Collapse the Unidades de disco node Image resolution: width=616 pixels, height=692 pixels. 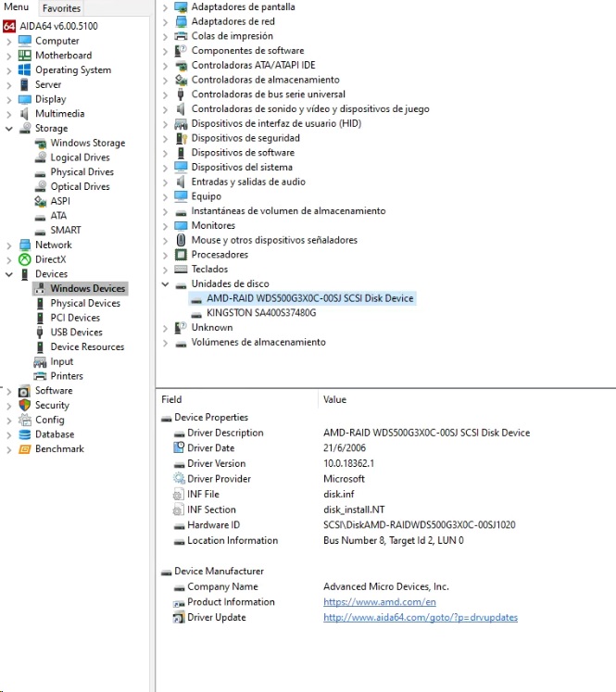pyautogui.click(x=166, y=284)
